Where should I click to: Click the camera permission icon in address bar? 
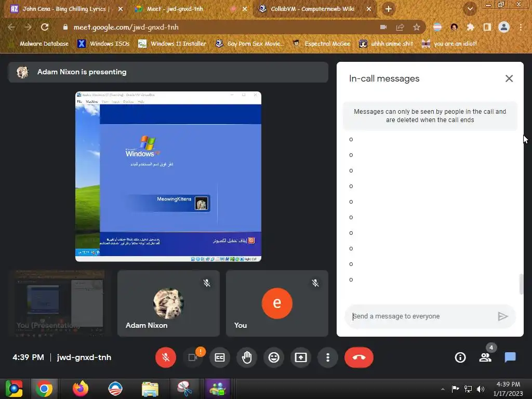click(x=383, y=27)
